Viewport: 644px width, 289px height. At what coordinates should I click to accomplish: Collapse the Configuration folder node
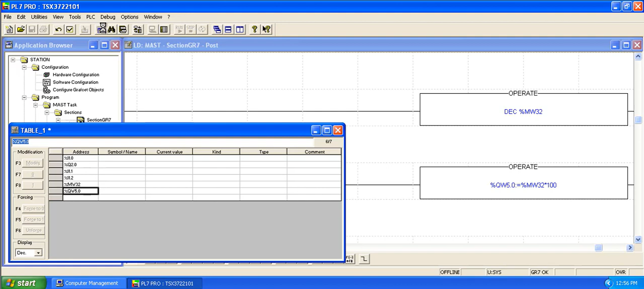pos(24,67)
